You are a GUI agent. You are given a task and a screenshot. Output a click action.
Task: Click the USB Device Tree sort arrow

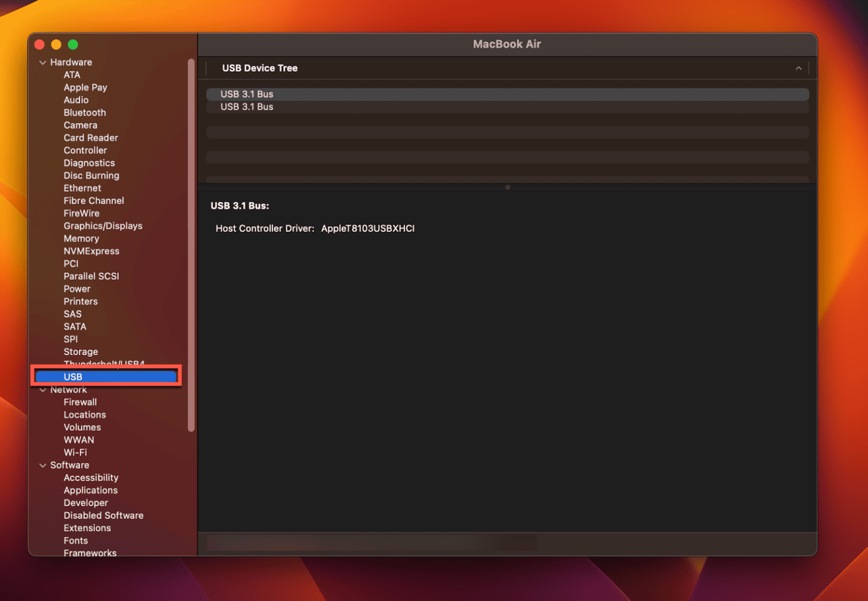coord(798,68)
